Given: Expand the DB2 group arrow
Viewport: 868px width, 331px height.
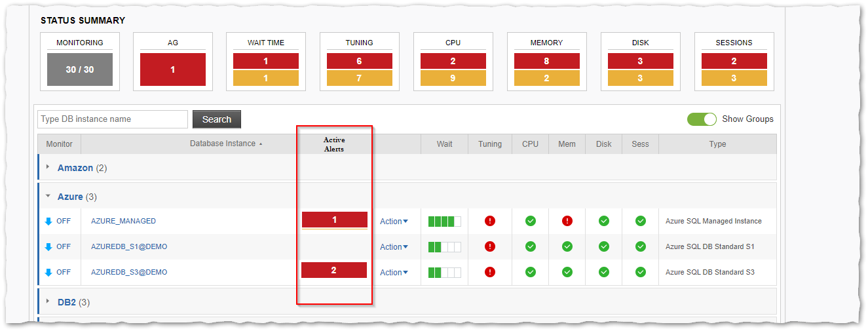Looking at the screenshot, I should [x=48, y=302].
